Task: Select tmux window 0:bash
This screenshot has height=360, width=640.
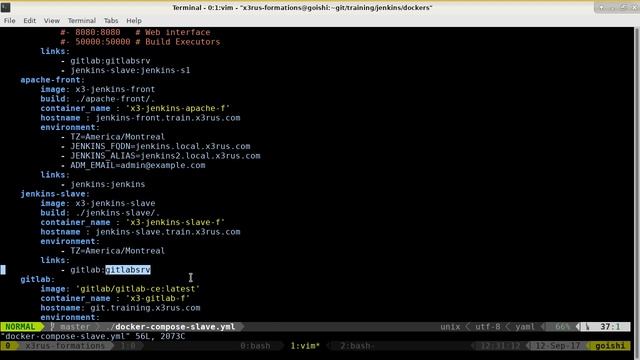Action: [x=255, y=346]
